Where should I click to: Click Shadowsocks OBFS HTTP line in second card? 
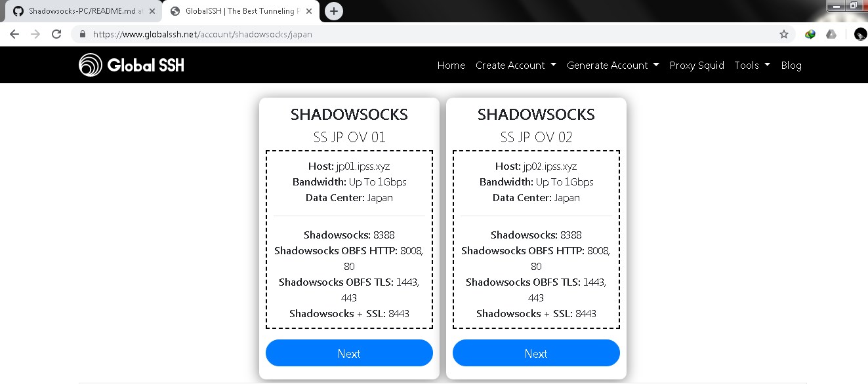coord(536,258)
